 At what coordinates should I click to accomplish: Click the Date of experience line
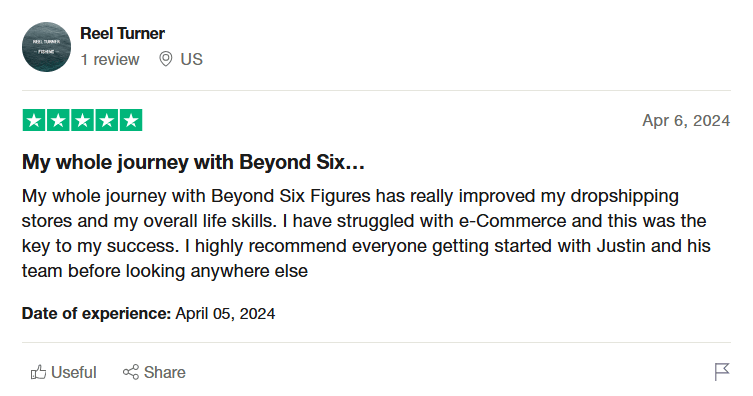[148, 313]
